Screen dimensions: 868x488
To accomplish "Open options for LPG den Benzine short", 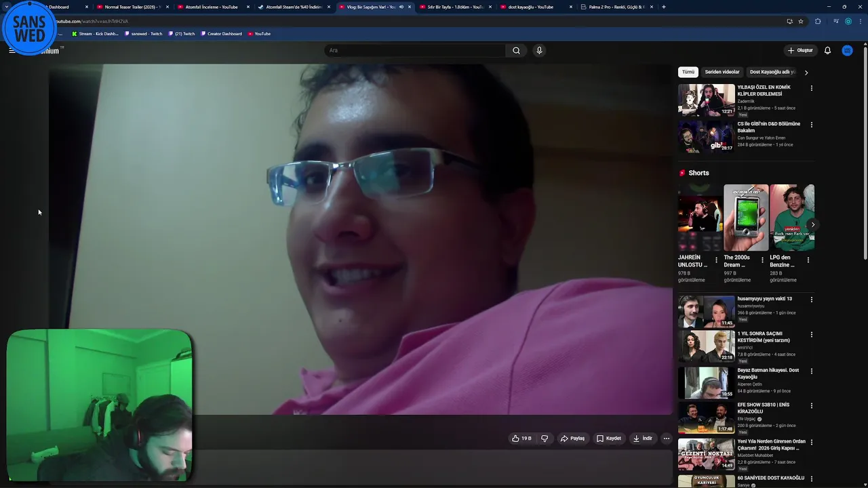I will pyautogui.click(x=808, y=260).
